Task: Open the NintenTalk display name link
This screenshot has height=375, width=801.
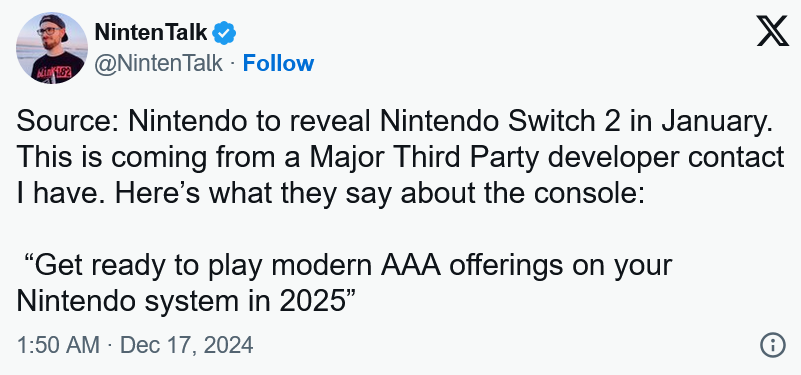Action: coord(151,33)
